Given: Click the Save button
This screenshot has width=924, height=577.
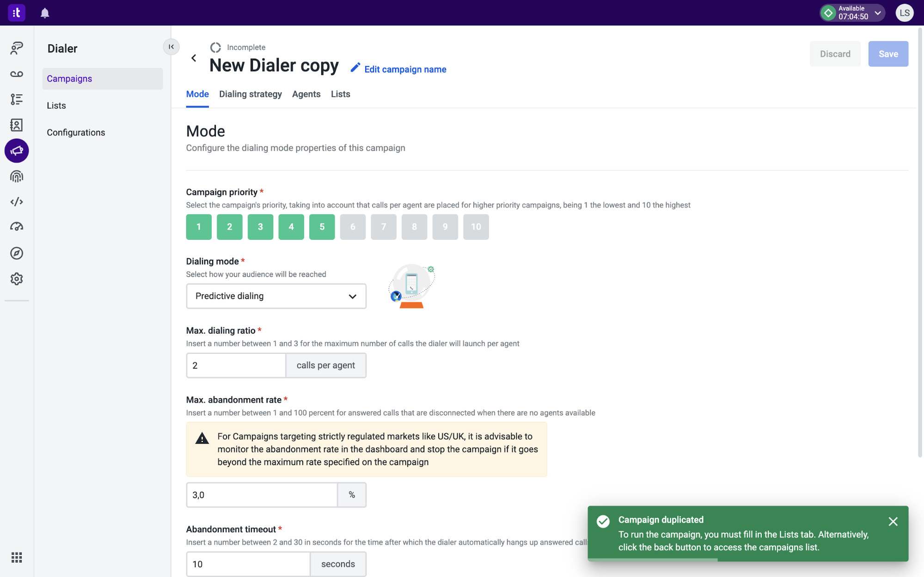Looking at the screenshot, I should 888,54.
